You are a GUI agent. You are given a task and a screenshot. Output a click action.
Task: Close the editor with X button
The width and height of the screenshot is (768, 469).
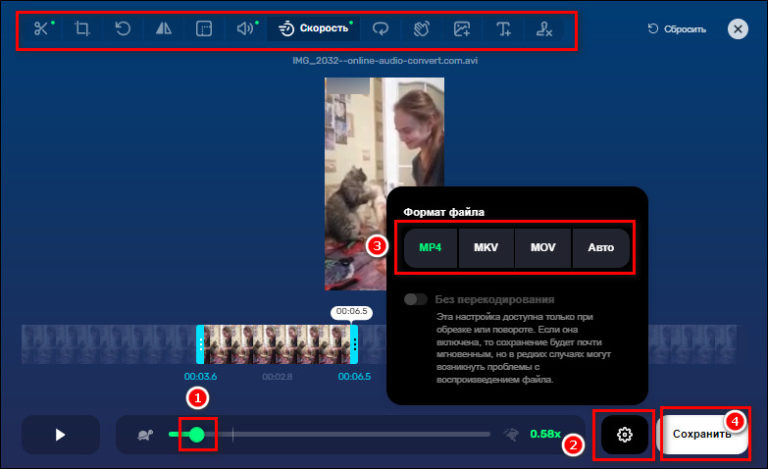coord(738,29)
